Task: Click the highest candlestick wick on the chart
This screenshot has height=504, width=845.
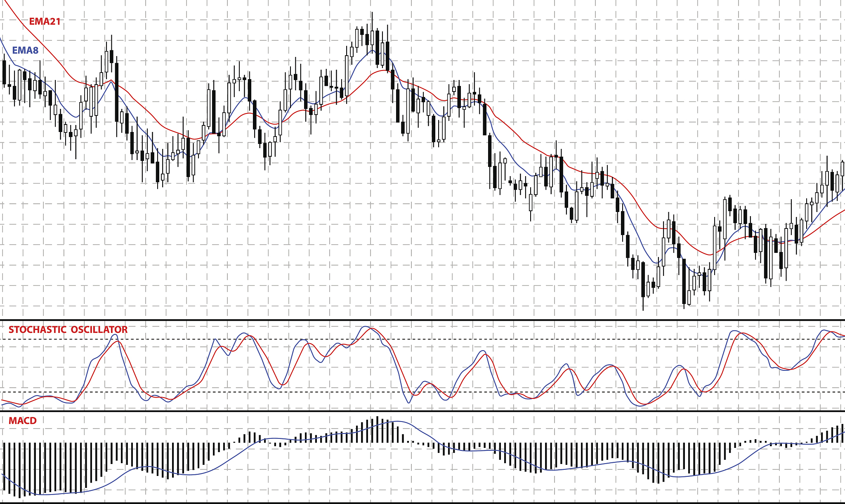Action: (x=372, y=21)
